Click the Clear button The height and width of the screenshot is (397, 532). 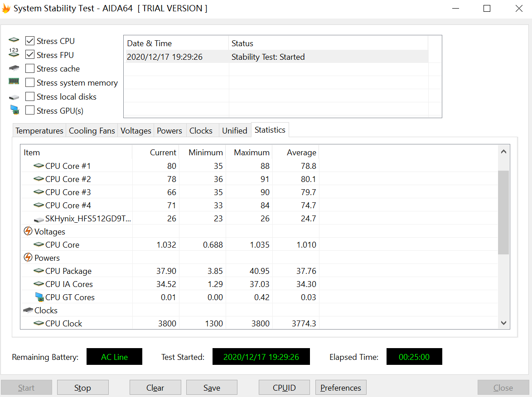[x=155, y=387]
